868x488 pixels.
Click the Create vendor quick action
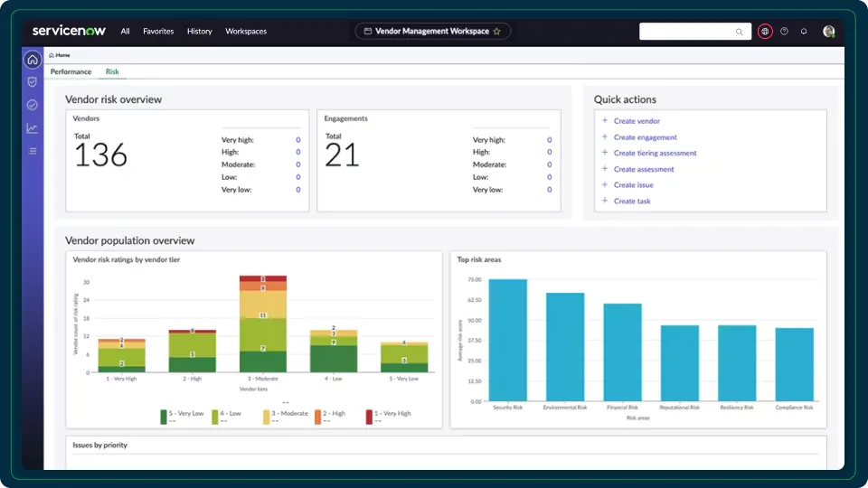pyautogui.click(x=637, y=121)
